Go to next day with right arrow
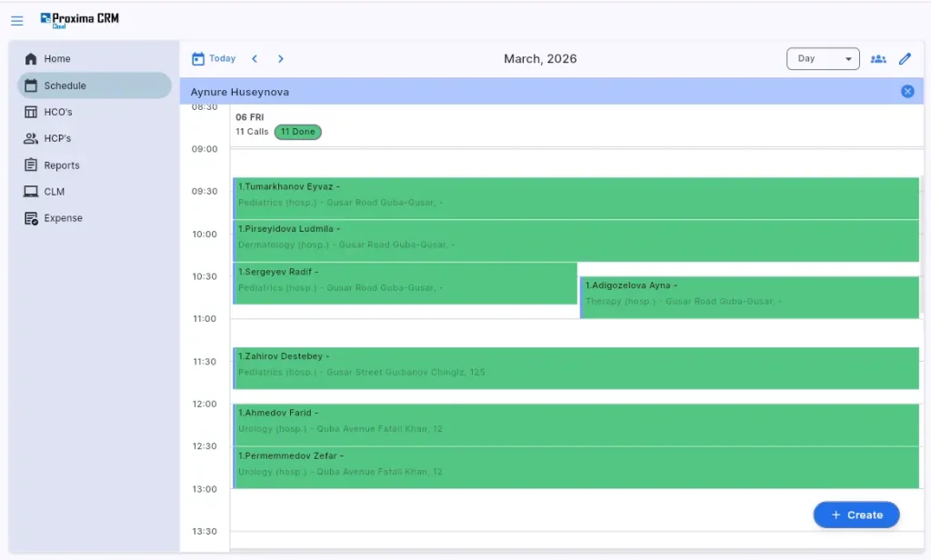 [281, 59]
